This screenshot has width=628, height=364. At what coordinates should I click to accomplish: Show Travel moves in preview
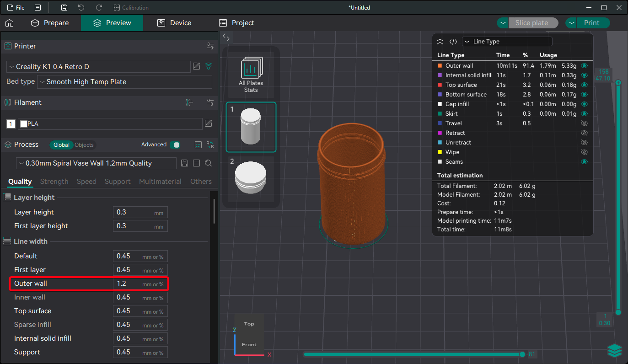[584, 123]
